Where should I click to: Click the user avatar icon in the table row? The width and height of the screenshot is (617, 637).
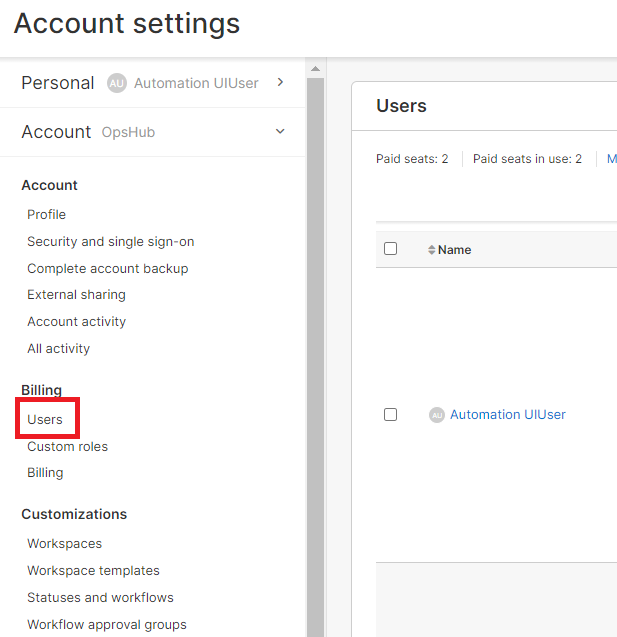pos(436,415)
